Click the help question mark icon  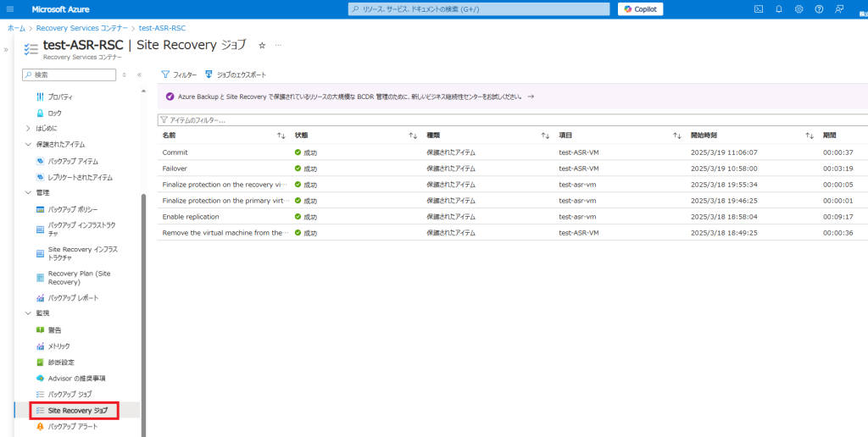(819, 9)
